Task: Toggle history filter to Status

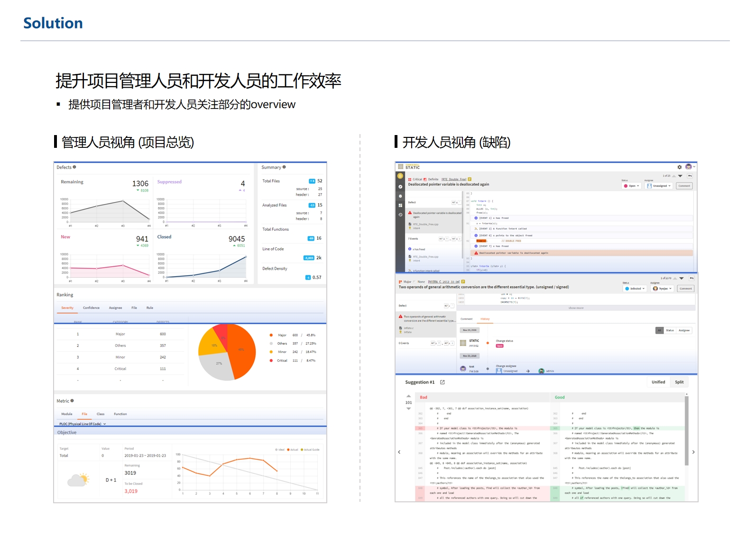Action: (670, 330)
